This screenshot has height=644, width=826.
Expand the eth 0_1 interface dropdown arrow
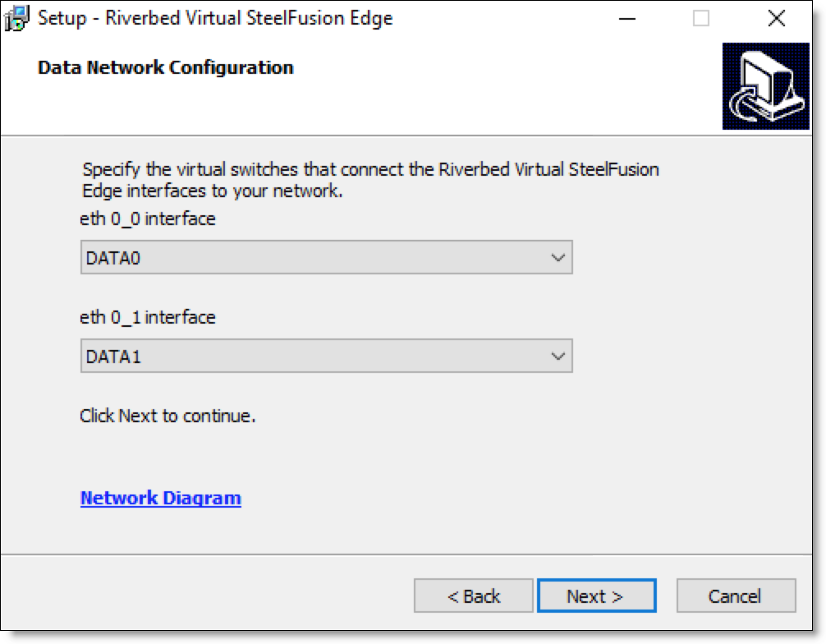tap(558, 356)
